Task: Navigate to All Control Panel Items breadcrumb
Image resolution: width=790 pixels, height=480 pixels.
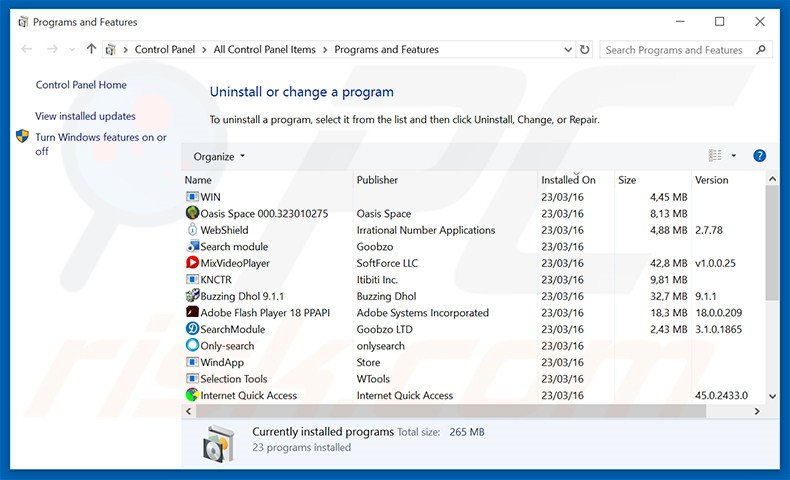Action: pos(265,49)
